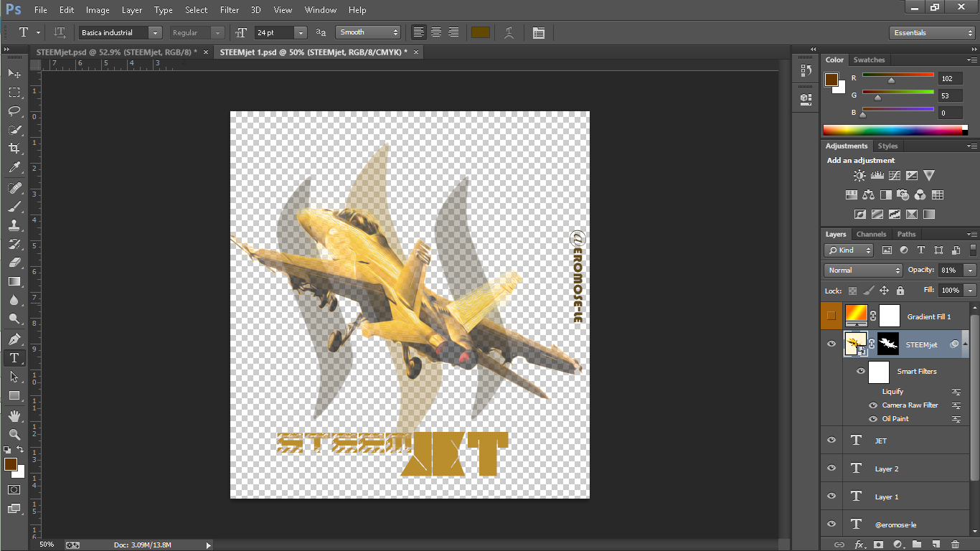
Task: Choose the Eyedropper tool
Action: [14, 167]
